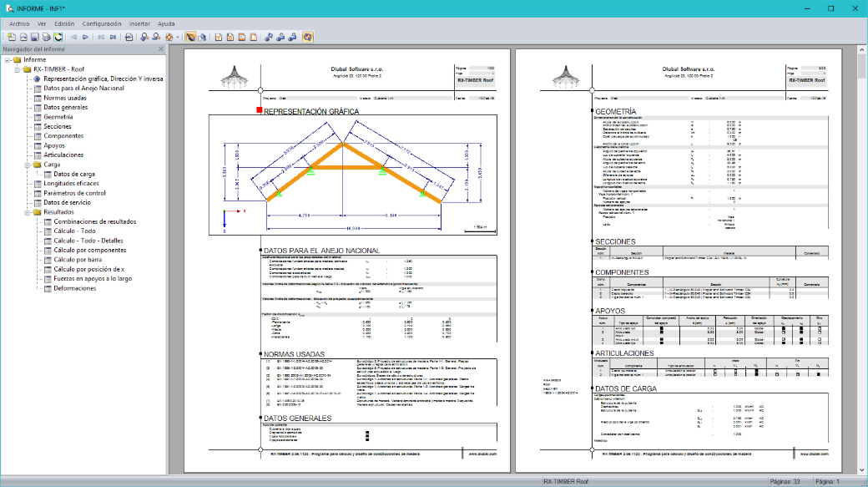Click fourth page-layout icon
The height and width of the screenshot is (487, 868).
[x=253, y=37]
